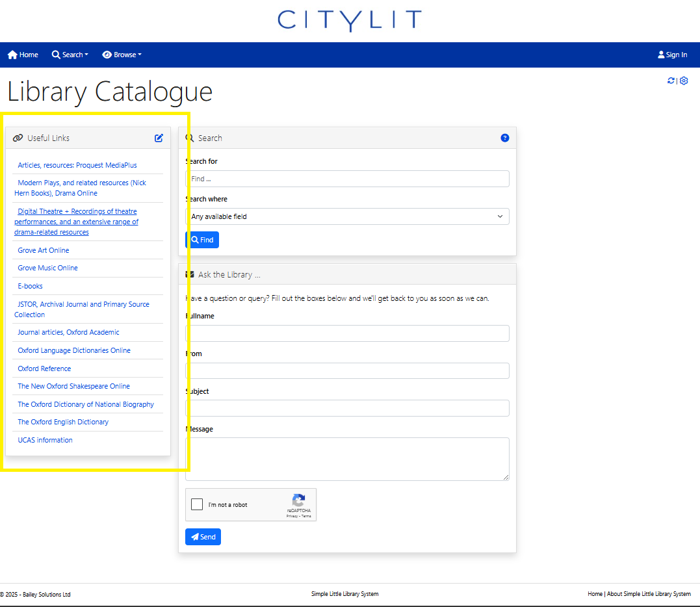700x607 pixels.
Task: Open the UCAS information link
Action: pyautogui.click(x=45, y=440)
